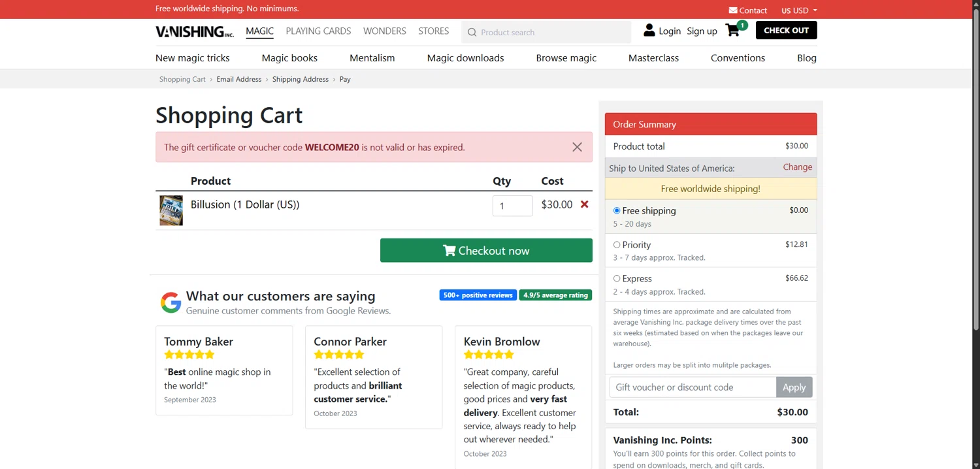This screenshot has width=980, height=469.
Task: Click Connor Parker review name
Action: [350, 342]
